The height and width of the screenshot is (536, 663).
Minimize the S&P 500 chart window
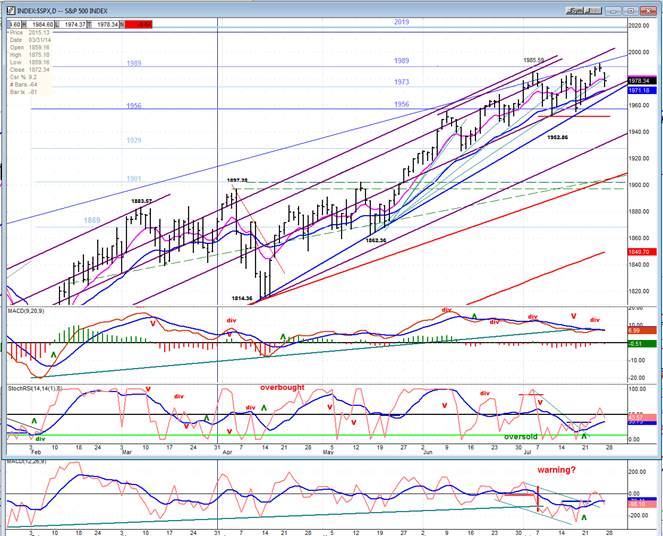(613, 11)
